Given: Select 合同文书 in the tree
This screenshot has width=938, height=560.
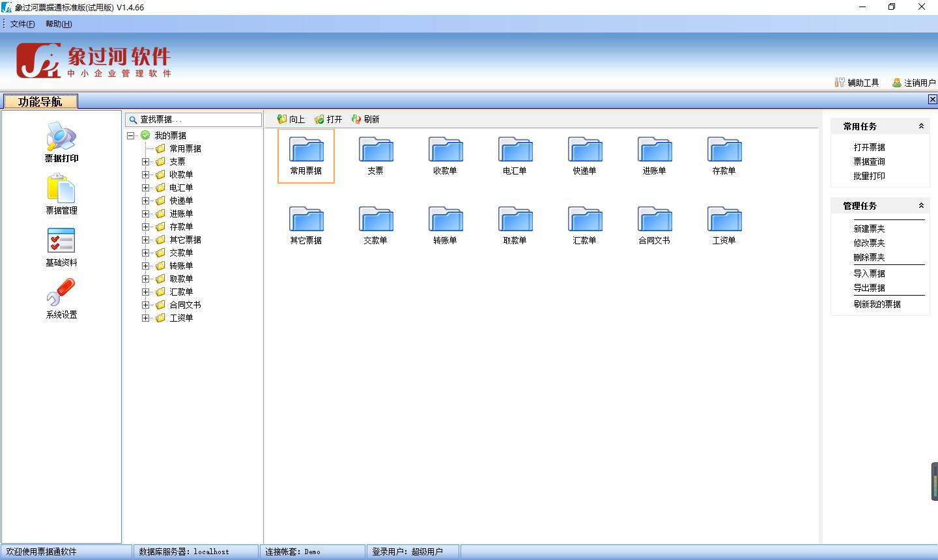Looking at the screenshot, I should (185, 305).
